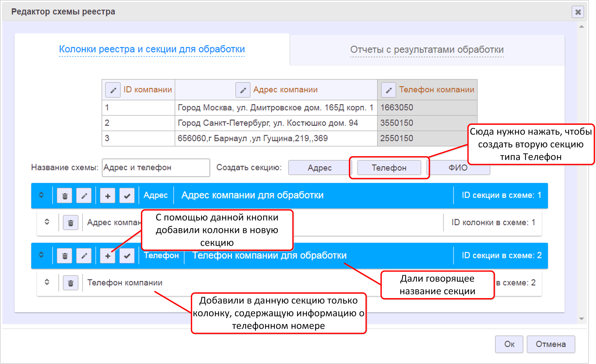Click the scrollbar down arrow
Image resolution: width=596 pixels, height=364 pixels.
click(582, 319)
